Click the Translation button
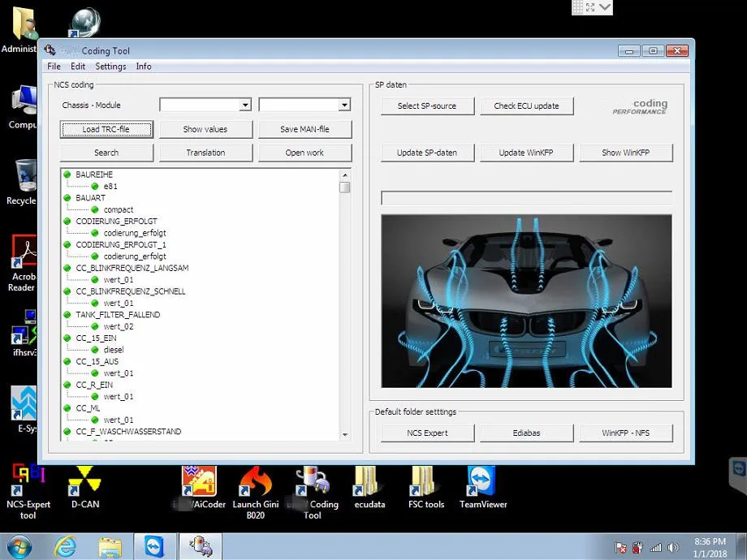 (x=205, y=153)
